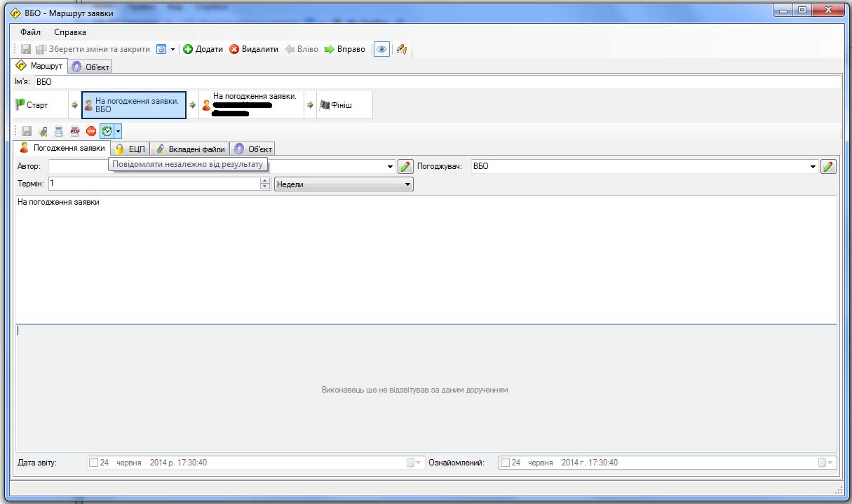Switch to the ЕЦП tab
This screenshot has width=852, height=504.
130,149
